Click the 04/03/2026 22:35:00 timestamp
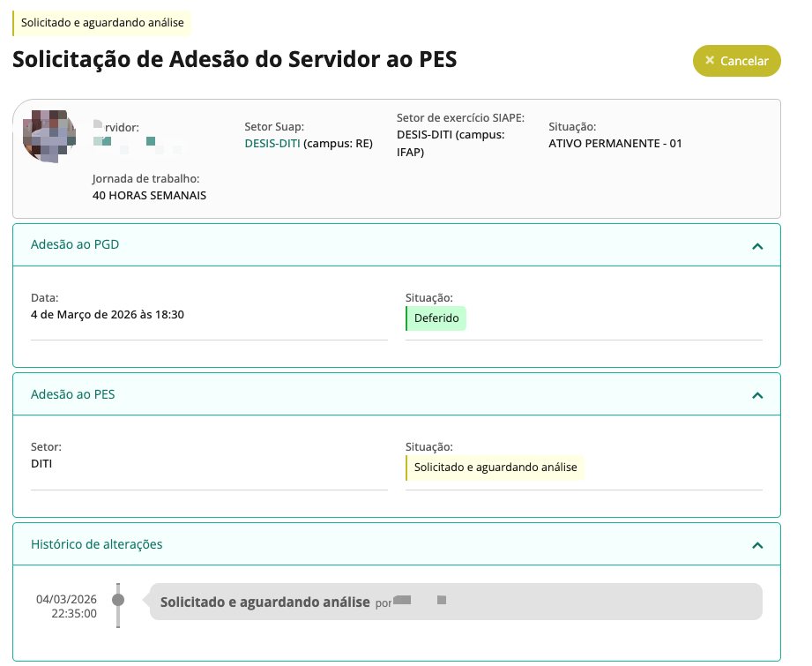812x666 pixels. coord(66,606)
